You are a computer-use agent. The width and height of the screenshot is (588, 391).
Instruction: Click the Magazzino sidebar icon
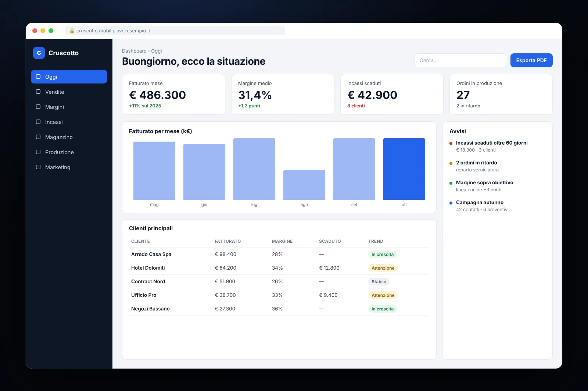click(x=38, y=137)
